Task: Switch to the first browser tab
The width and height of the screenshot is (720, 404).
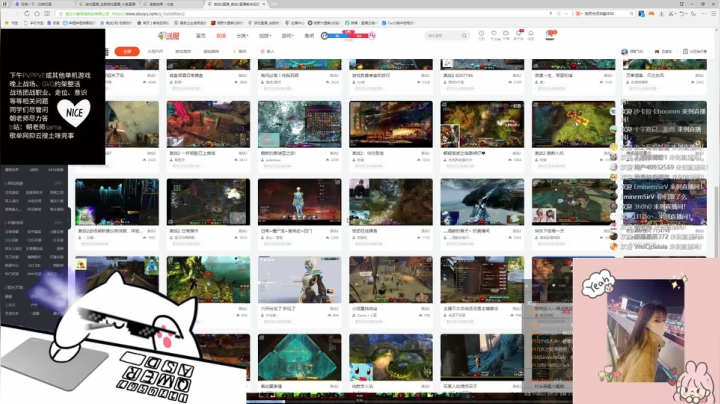Action: pyautogui.click(x=40, y=4)
